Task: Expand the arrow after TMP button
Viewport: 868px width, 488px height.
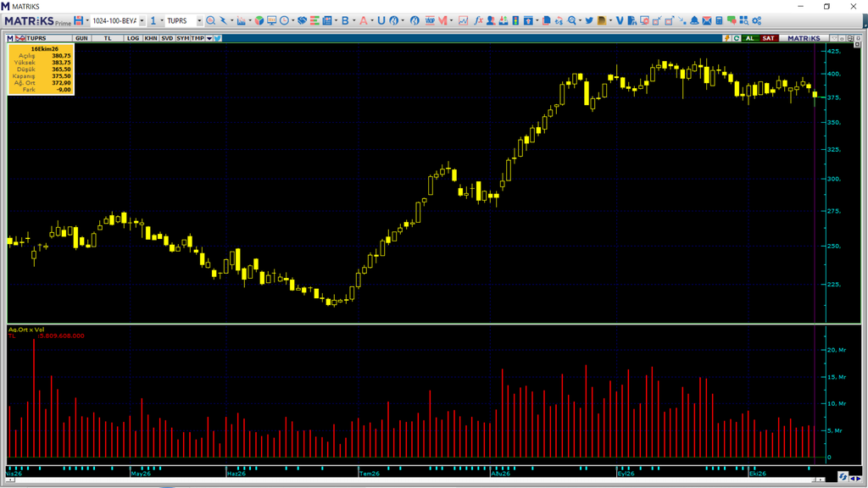Action: (x=209, y=38)
